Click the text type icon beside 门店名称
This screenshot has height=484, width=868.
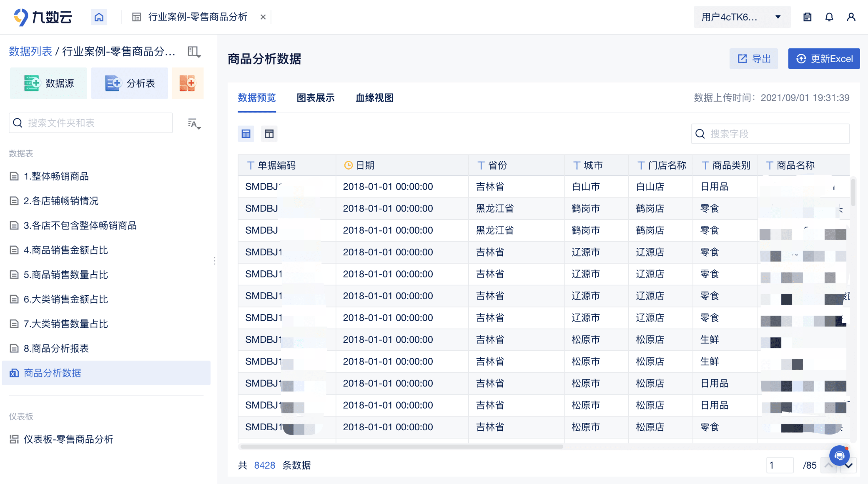641,165
